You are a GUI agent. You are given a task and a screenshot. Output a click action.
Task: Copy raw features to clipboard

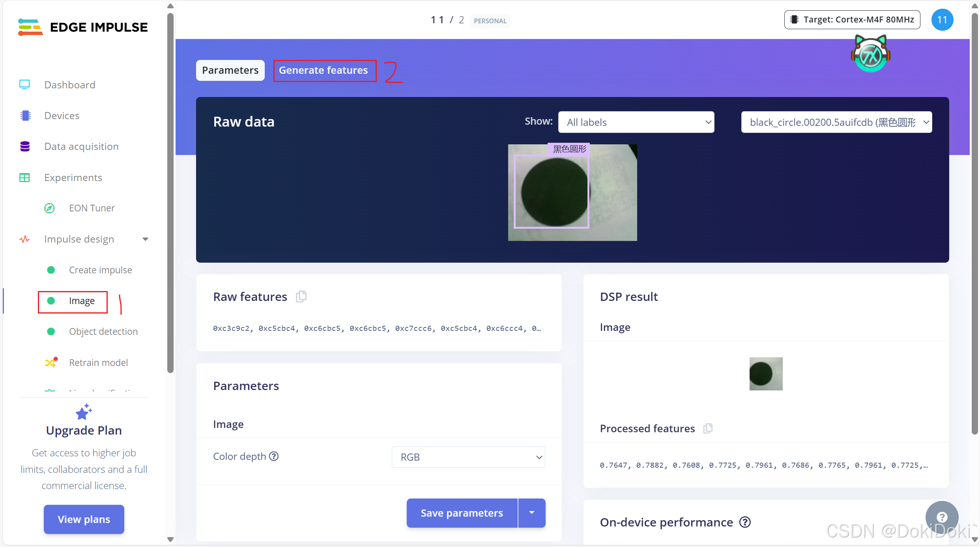coord(301,296)
